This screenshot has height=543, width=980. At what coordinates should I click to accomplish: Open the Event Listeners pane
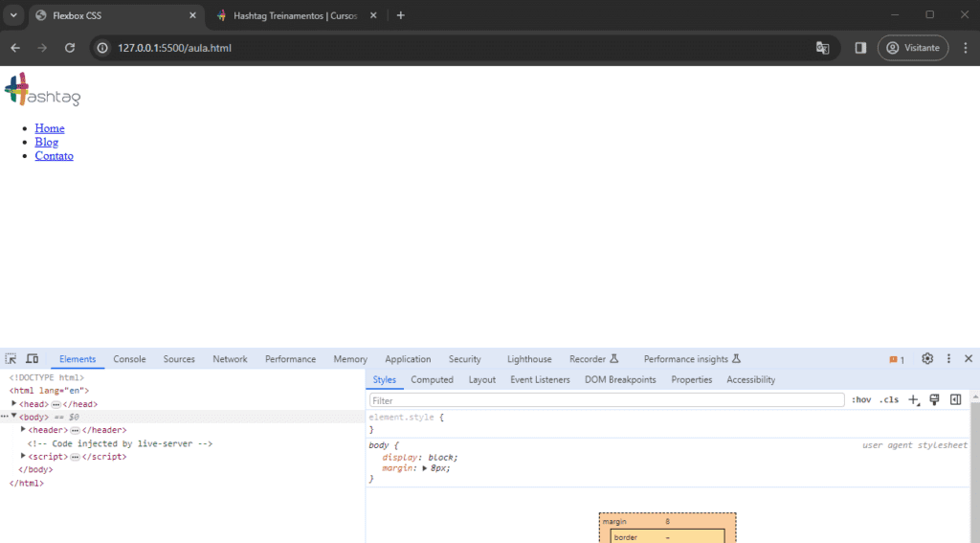[x=540, y=380]
